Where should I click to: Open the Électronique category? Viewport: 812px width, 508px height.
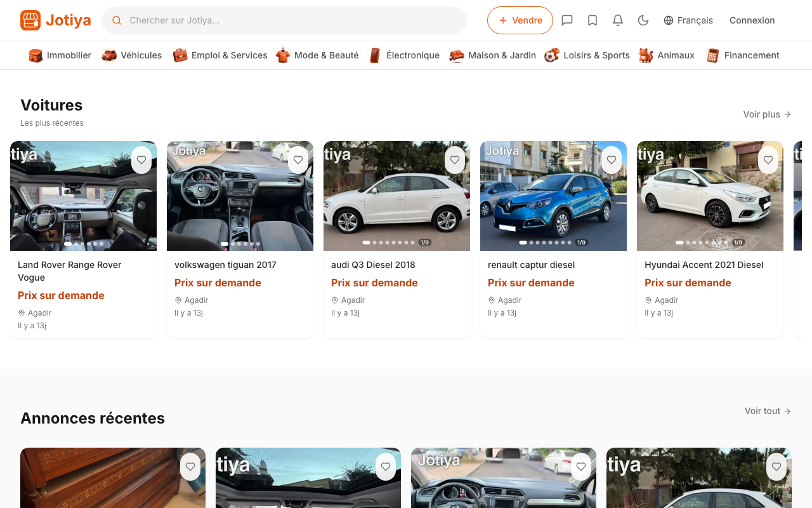pyautogui.click(x=404, y=55)
